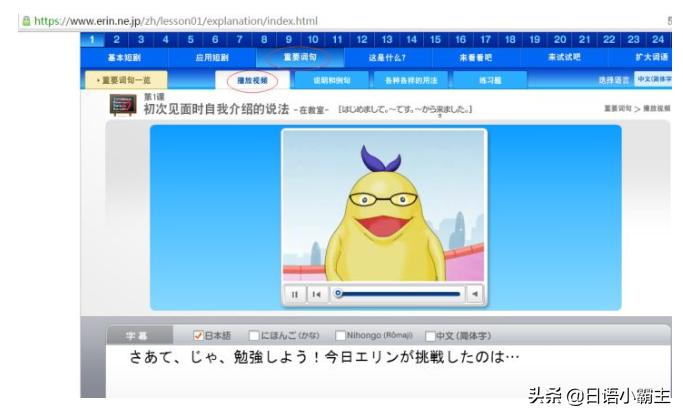Screen dimensions: 683x417
Task: Restart video with the skip-to-start button
Action: click(x=317, y=295)
